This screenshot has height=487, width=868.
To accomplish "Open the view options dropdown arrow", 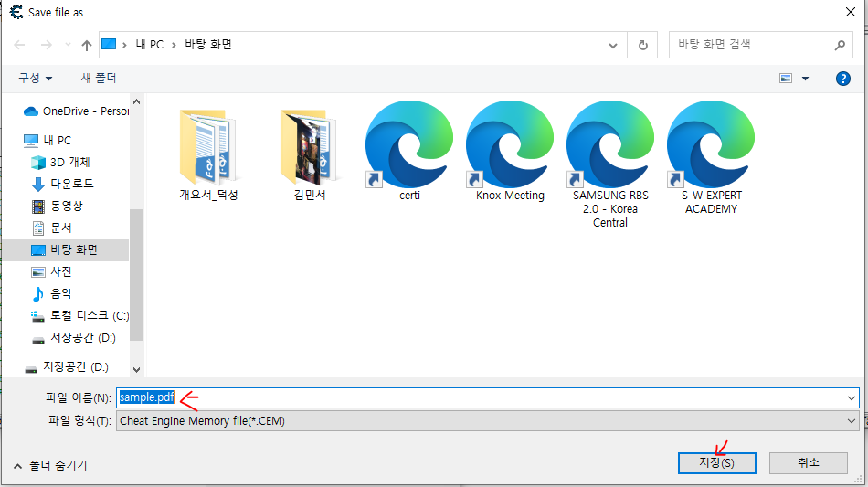I will point(806,79).
